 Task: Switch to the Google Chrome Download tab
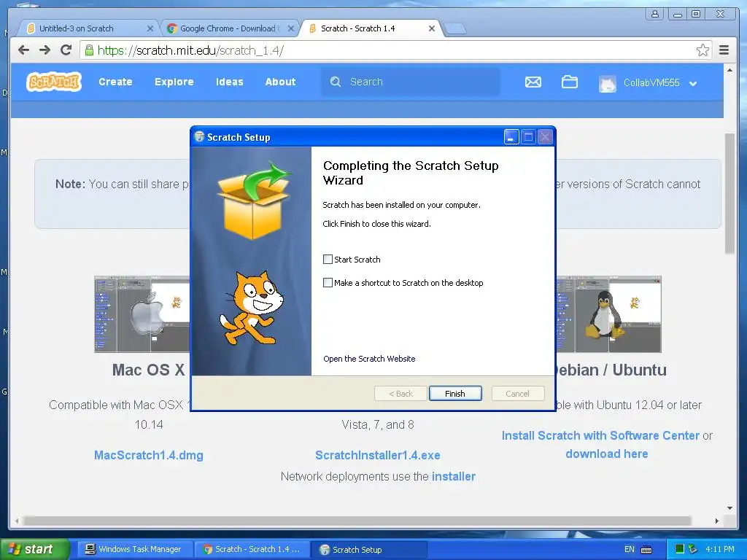pos(228,28)
